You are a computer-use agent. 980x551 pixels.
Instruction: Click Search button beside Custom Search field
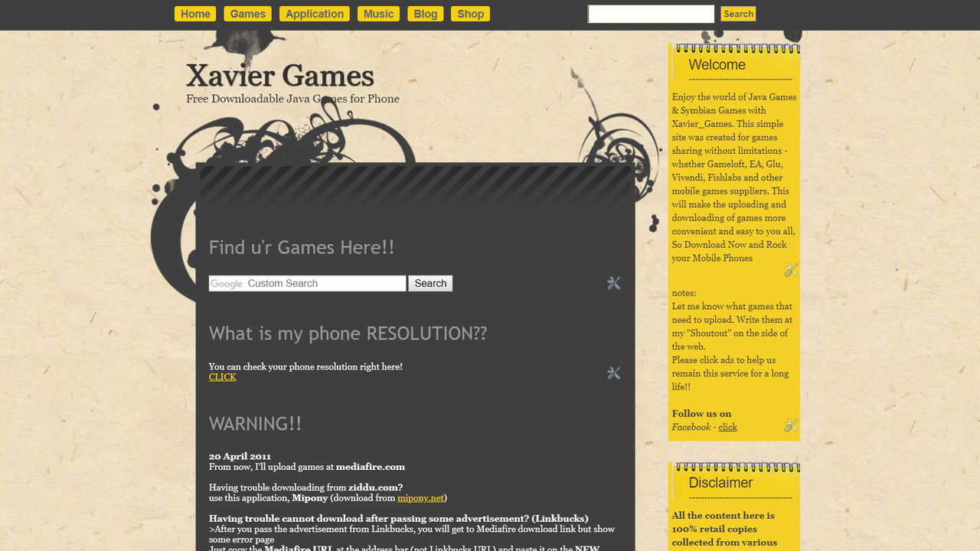tap(430, 283)
